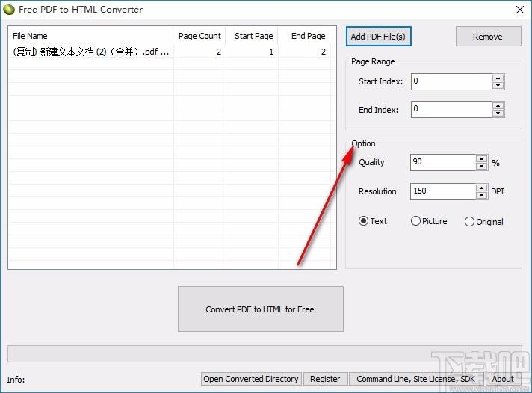Select the Original output option

484,222
